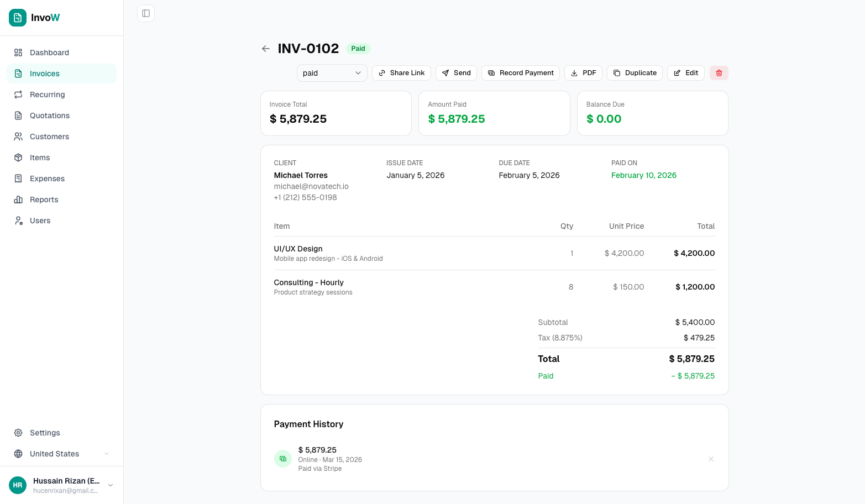Click the Subtotal amount $ 5,400.00
865x504 pixels.
695,322
